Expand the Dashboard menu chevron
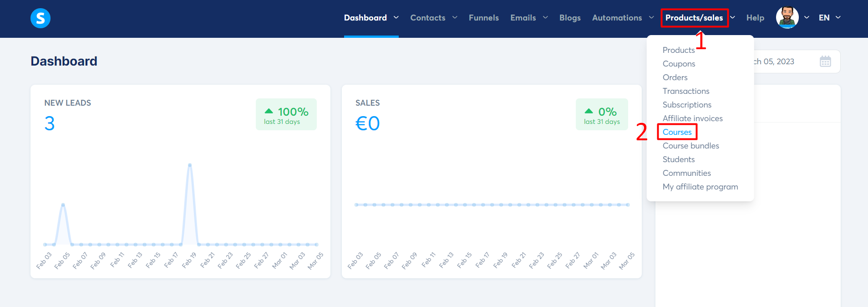The height and width of the screenshot is (307, 868). pos(396,17)
